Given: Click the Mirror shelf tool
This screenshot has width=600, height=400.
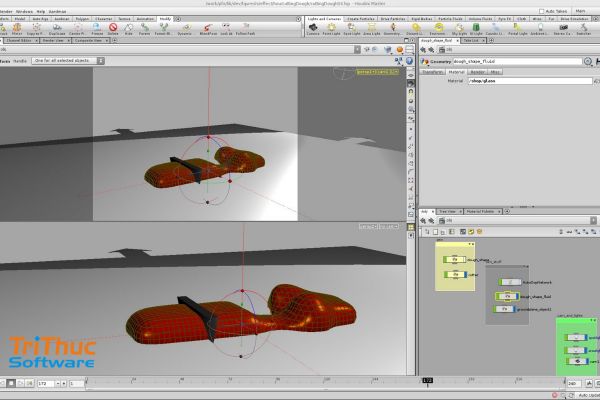Looking at the screenshot, I should coord(17,29).
